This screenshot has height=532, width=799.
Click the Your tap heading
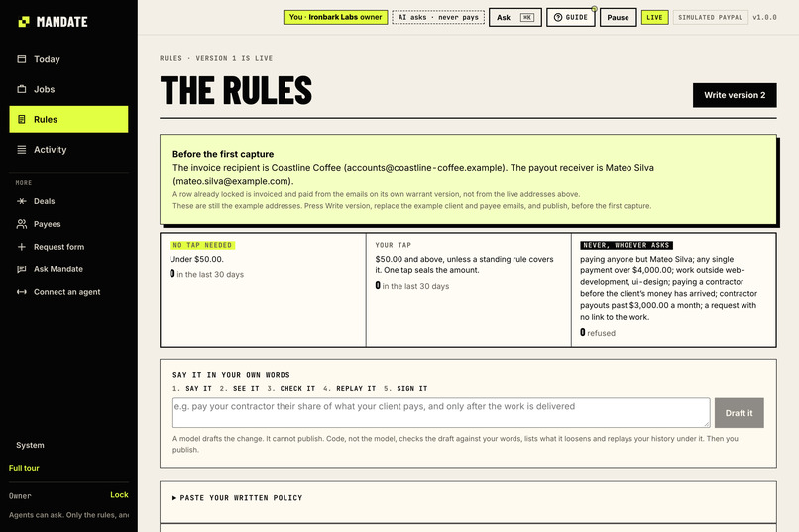click(x=393, y=245)
